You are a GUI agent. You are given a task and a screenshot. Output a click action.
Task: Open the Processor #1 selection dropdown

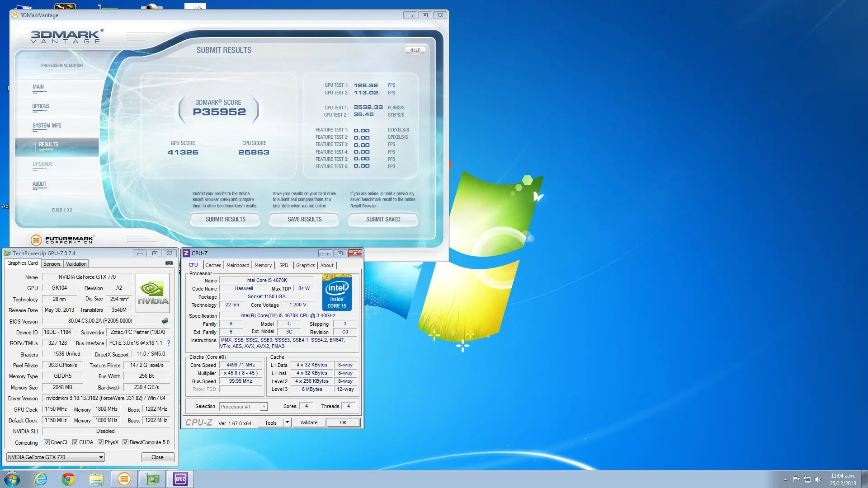coord(244,407)
